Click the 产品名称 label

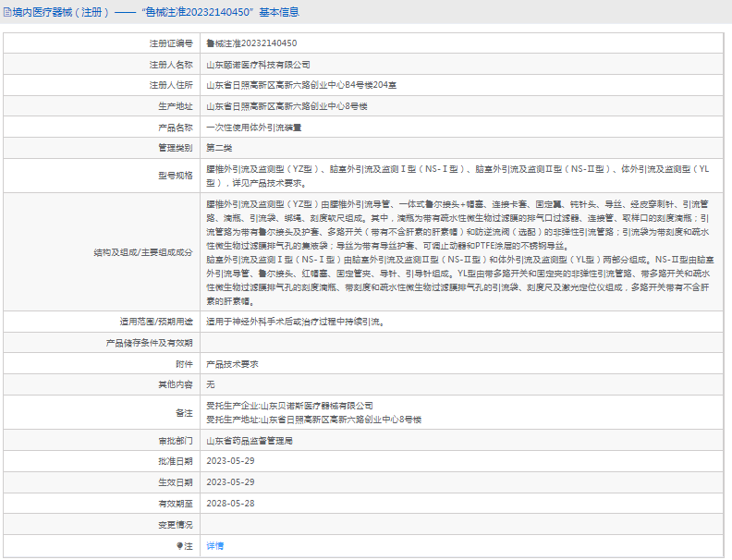[x=175, y=128]
